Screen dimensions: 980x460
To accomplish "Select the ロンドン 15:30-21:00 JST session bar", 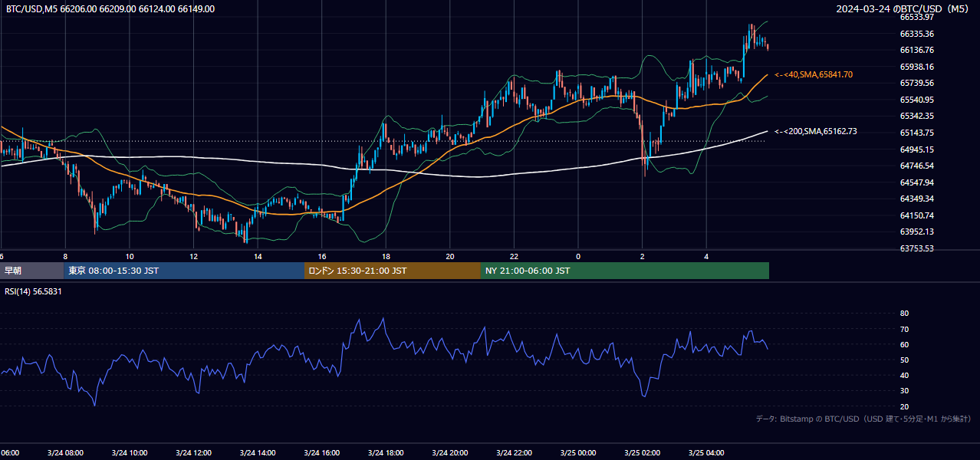I will [393, 271].
